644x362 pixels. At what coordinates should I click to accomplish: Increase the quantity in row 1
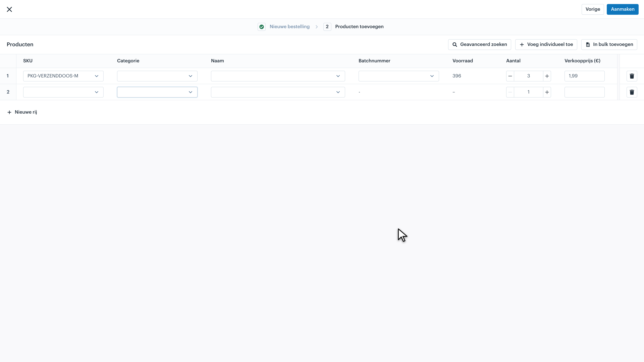[x=547, y=76]
